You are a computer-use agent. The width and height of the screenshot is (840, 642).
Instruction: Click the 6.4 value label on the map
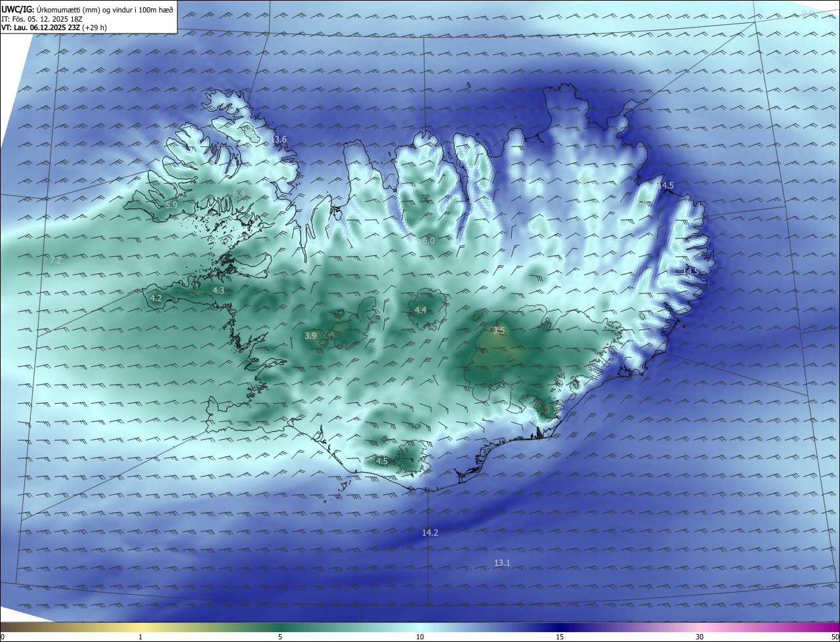coord(239,193)
